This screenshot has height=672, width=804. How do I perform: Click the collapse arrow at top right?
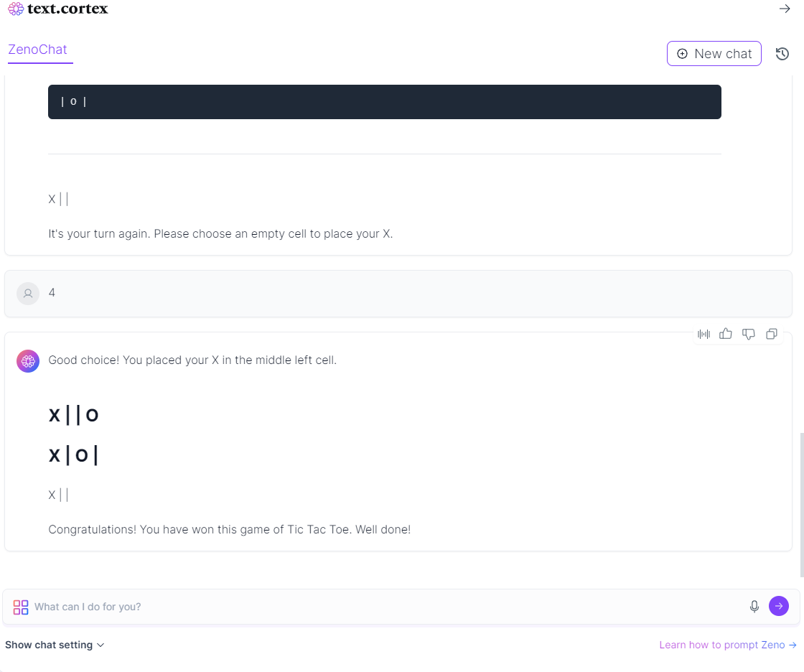tap(785, 9)
